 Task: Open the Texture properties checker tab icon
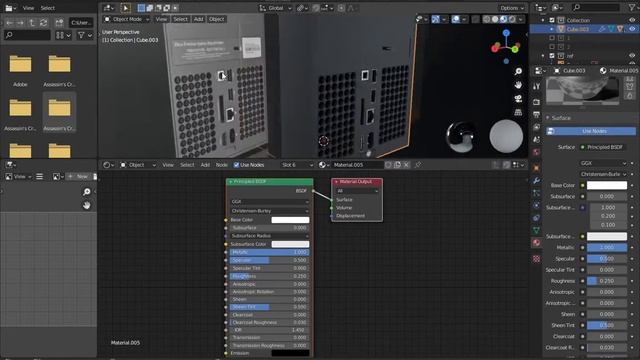coord(536,259)
